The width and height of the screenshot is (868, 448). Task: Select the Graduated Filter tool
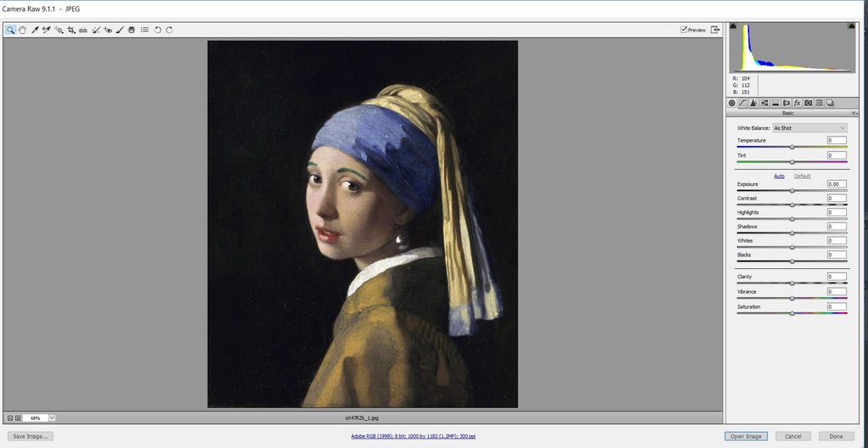pyautogui.click(x=131, y=30)
